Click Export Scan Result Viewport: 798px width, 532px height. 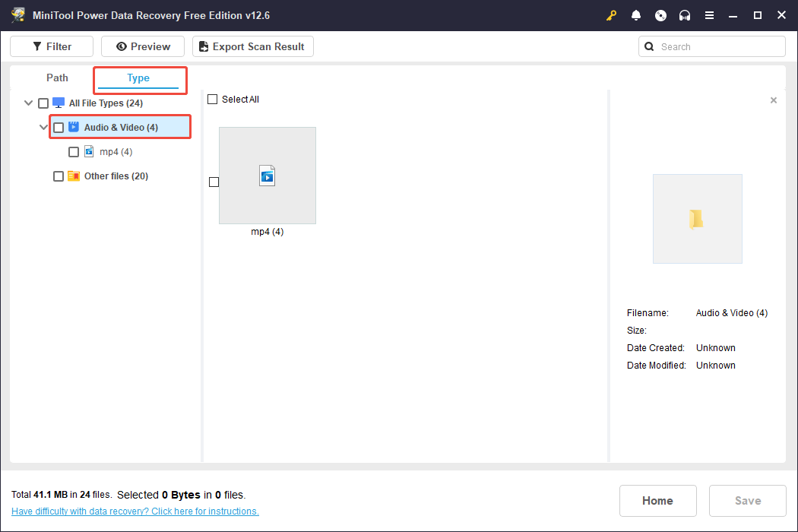pyautogui.click(x=252, y=46)
